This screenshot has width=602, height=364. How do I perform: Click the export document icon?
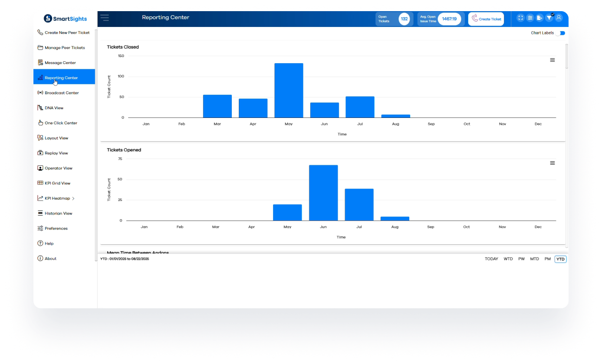coord(539,18)
